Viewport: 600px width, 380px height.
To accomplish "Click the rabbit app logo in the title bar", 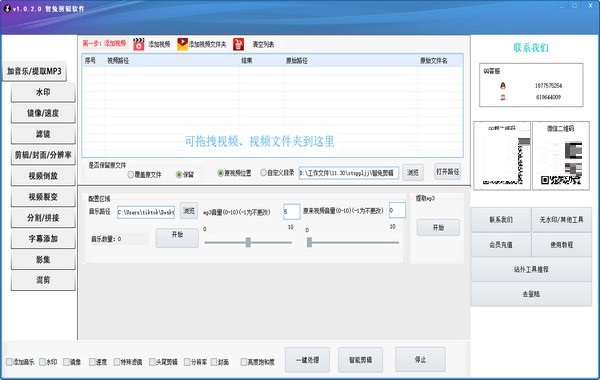I will click(x=7, y=8).
